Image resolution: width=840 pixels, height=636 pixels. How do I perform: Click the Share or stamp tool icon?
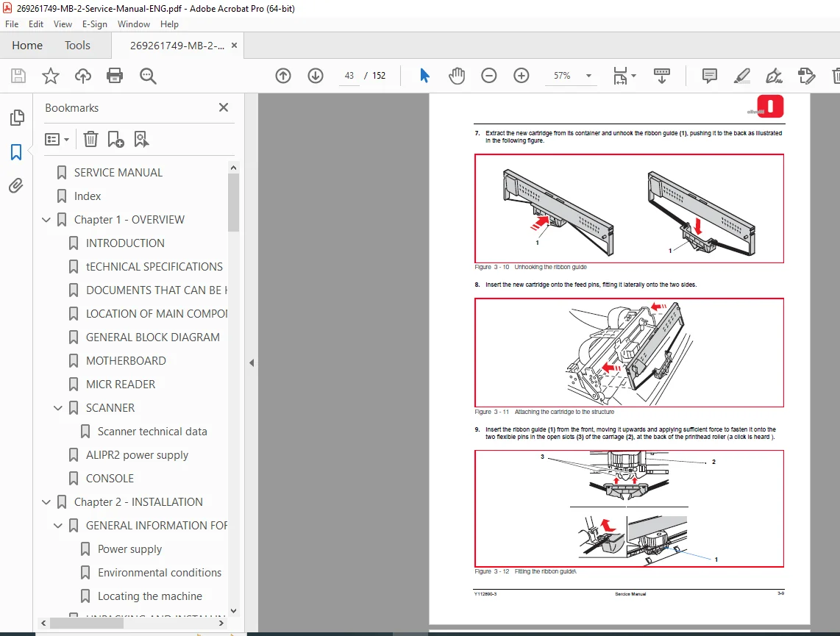coord(806,76)
